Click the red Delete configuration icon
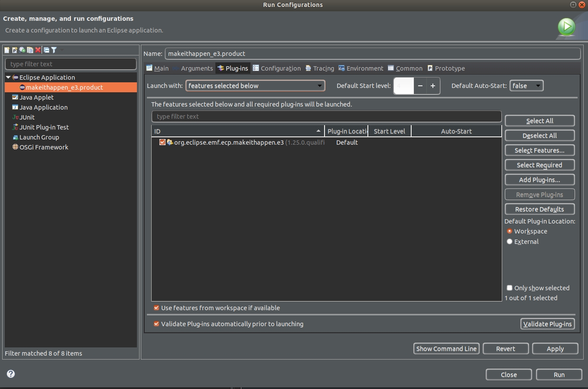This screenshot has width=588, height=389. 38,50
